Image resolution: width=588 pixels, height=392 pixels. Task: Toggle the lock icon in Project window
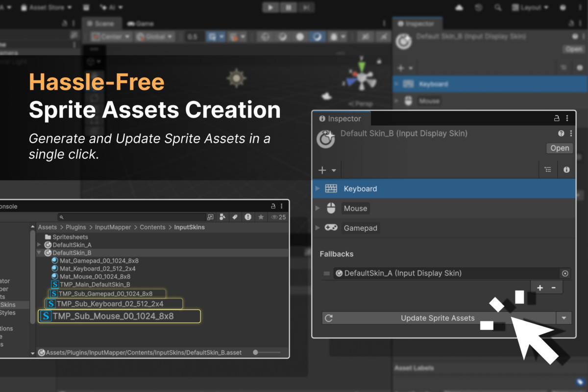[273, 206]
